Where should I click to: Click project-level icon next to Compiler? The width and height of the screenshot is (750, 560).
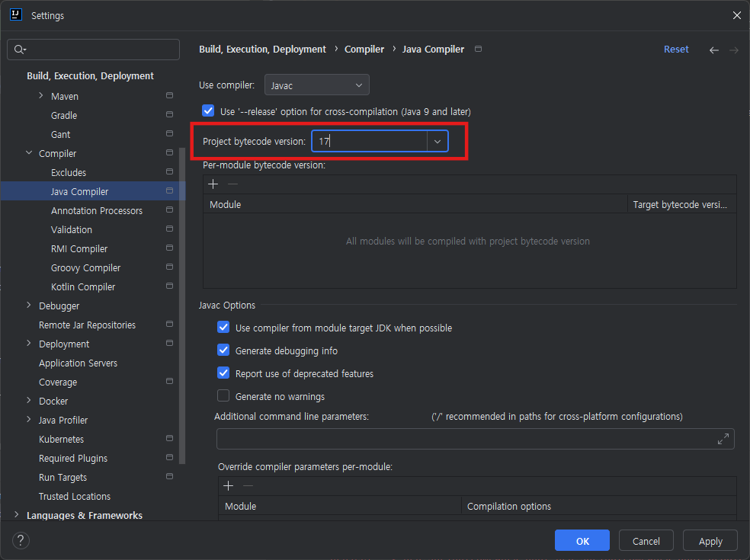(x=169, y=153)
